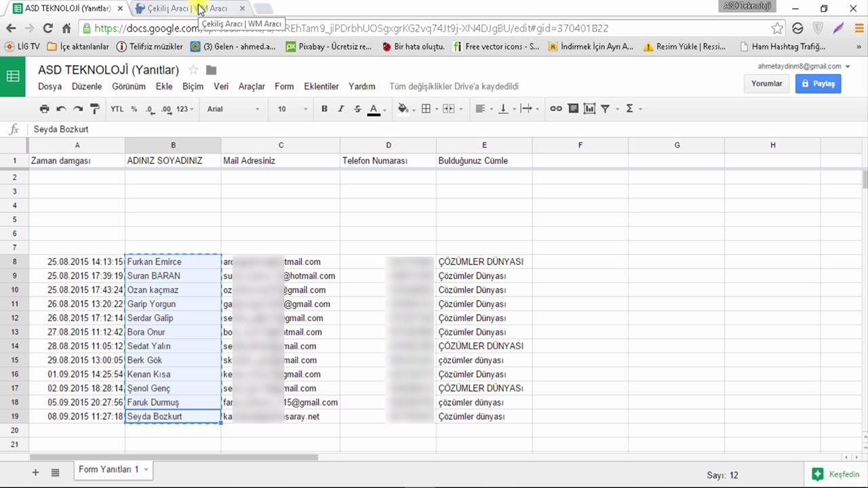Open the Ekle menu
This screenshot has width=868, height=488.
[x=164, y=87]
